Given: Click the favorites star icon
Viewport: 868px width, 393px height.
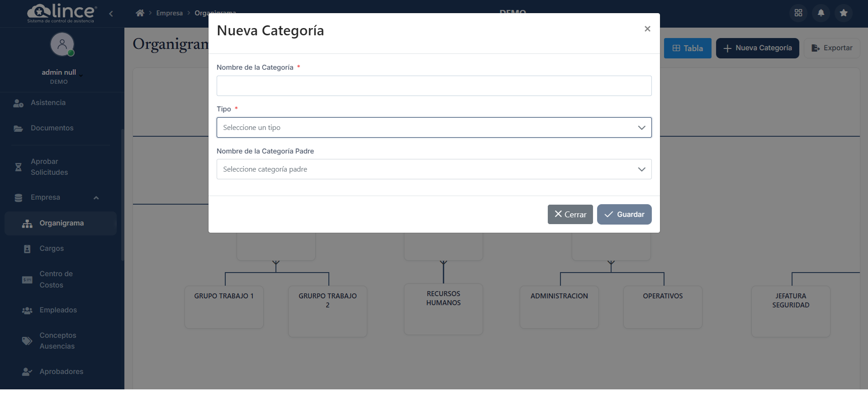Looking at the screenshot, I should pyautogui.click(x=843, y=13).
